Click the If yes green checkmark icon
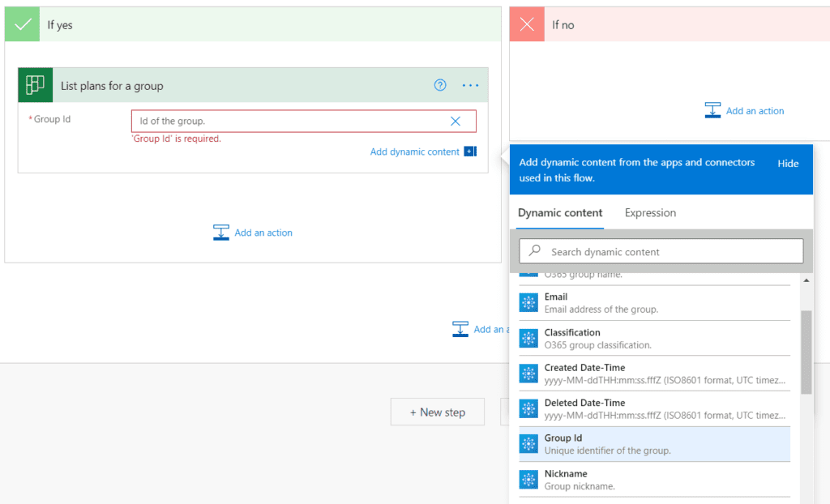This screenshot has width=830, height=504. point(22,24)
